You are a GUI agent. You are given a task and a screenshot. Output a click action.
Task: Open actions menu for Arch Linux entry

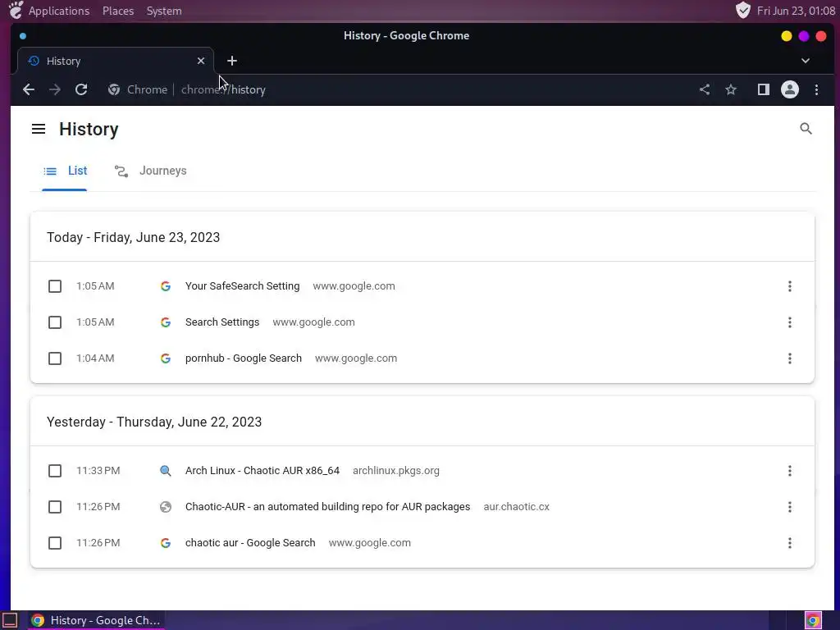(790, 471)
